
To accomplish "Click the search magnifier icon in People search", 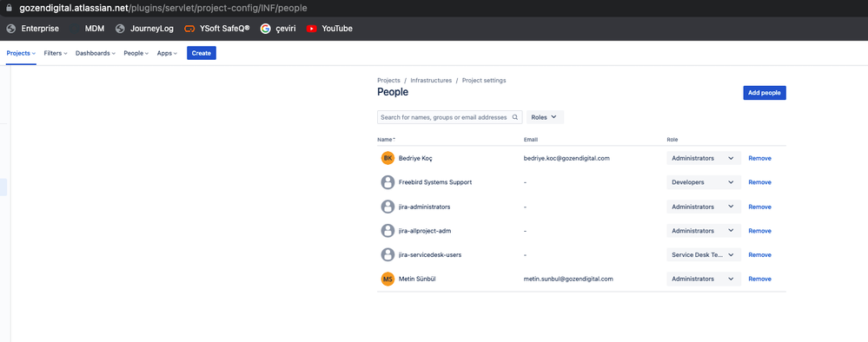I will tap(515, 117).
